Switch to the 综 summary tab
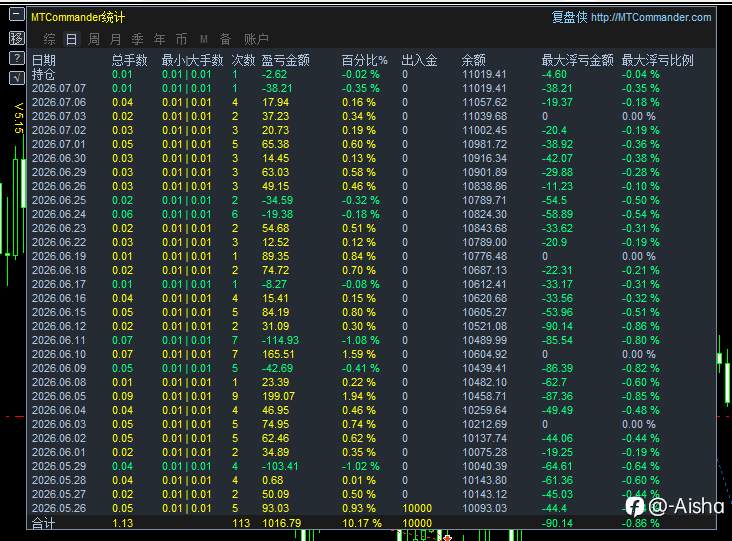 point(49,39)
